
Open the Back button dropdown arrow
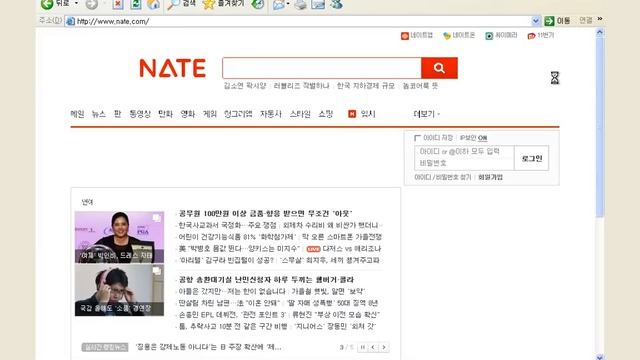coord(76,3)
